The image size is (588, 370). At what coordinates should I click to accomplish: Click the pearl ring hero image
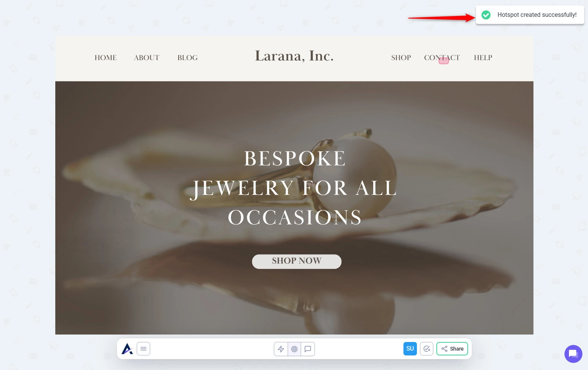[x=294, y=208]
